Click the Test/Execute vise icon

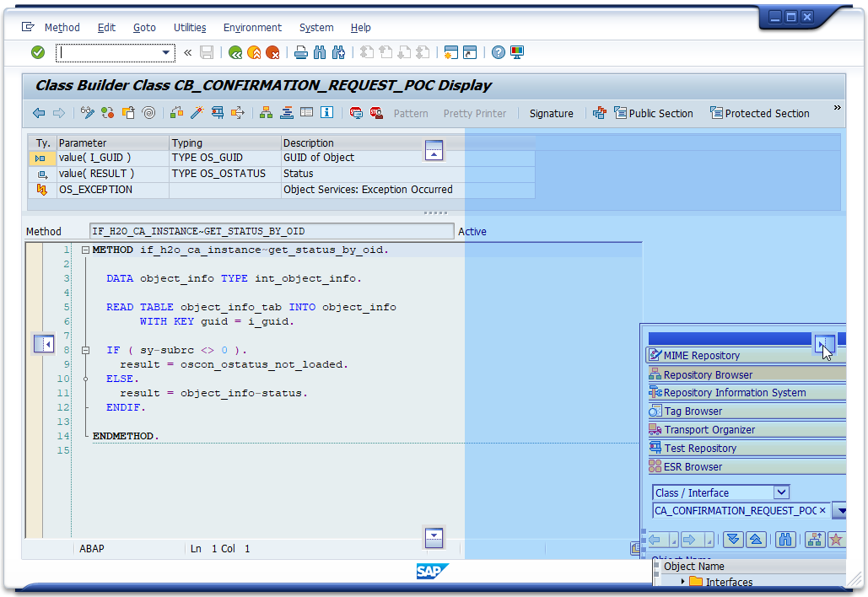[x=218, y=113]
